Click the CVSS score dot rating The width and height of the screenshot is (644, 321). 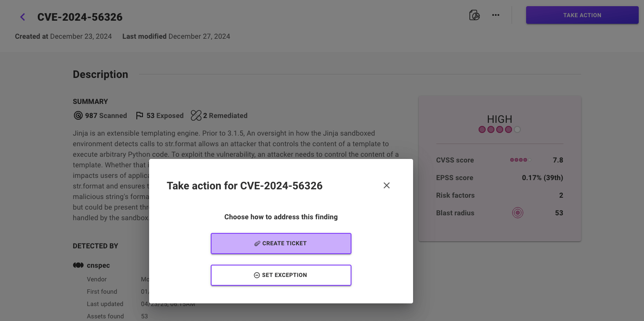(520, 160)
